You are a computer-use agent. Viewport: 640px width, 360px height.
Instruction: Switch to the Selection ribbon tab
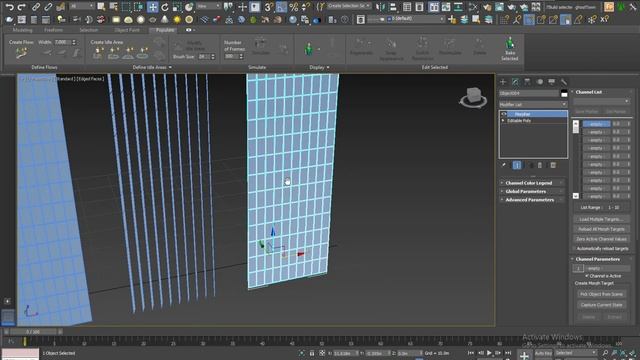89,30
